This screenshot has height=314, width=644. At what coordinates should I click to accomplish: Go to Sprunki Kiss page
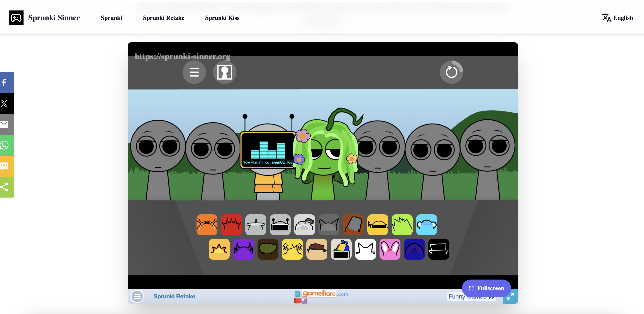222,18
